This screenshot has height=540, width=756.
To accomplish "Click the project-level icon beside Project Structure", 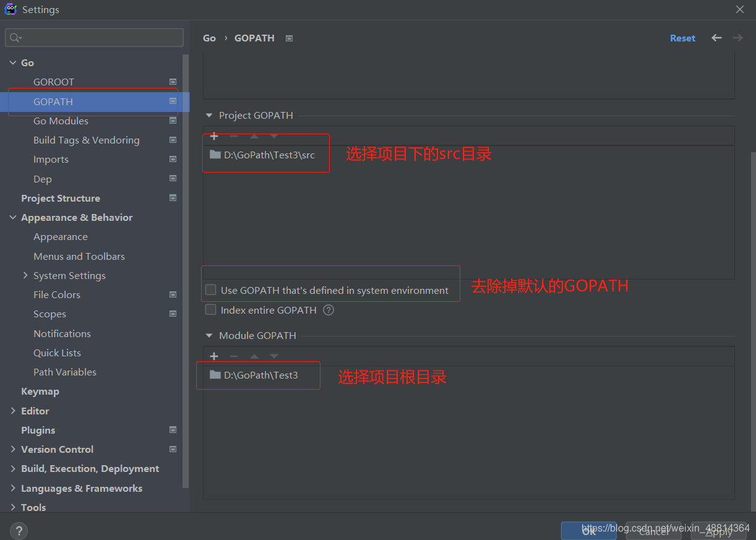I will (173, 198).
